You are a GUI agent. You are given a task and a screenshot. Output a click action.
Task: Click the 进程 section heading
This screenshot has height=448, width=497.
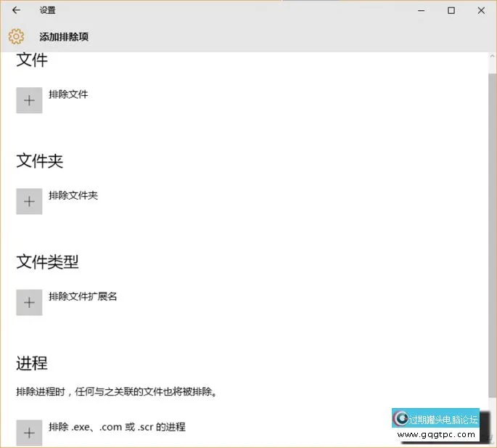coord(32,363)
